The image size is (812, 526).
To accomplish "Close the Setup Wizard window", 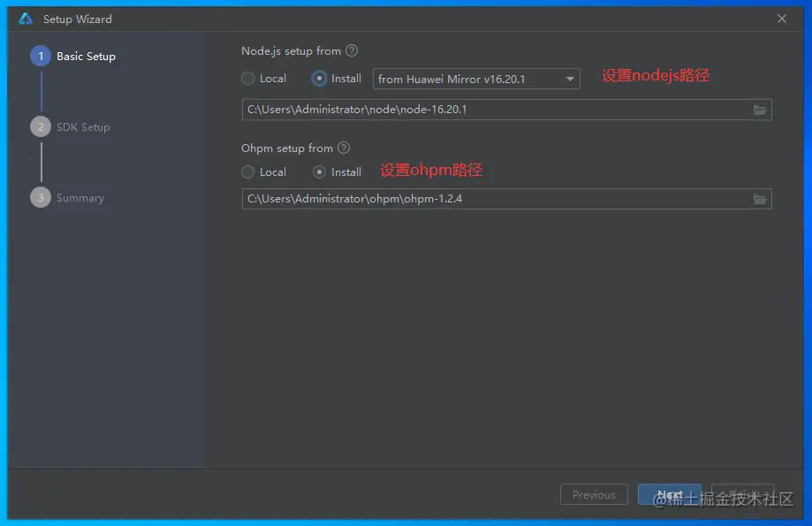I will pyautogui.click(x=781, y=19).
